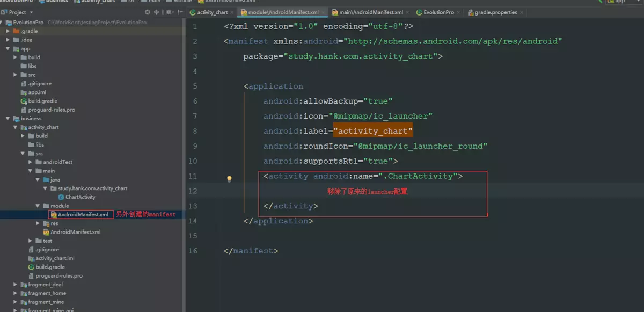The image size is (644, 312).
Task: Click the xmlns schema URL on line 2
Action: 453,41
